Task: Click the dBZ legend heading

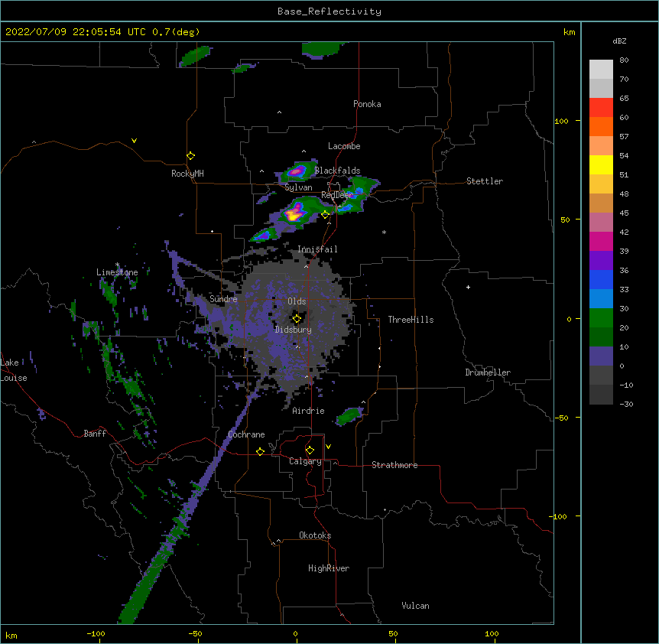Action: pos(619,41)
